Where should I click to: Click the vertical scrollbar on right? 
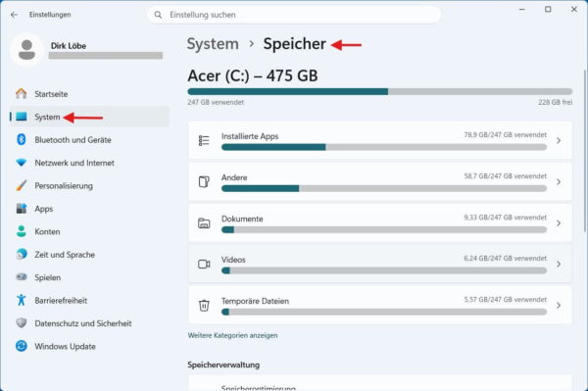coord(585,150)
